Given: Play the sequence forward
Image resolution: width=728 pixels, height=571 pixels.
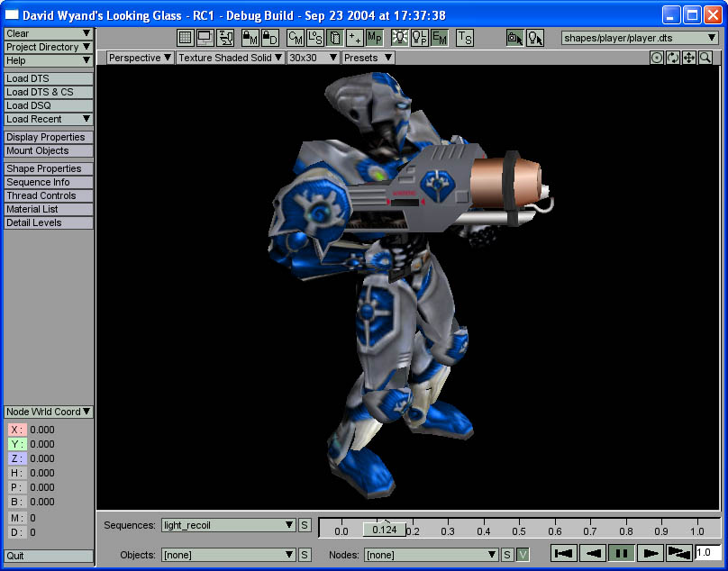Looking at the screenshot, I should (651, 553).
